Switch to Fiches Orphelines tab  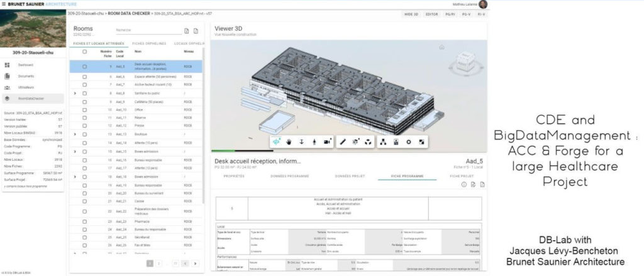(149, 43)
